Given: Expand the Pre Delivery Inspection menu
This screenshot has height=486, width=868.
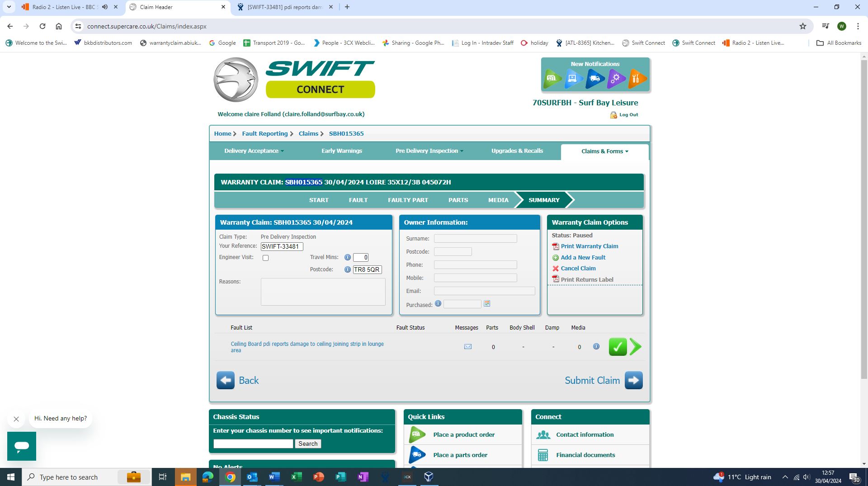Looking at the screenshot, I should click(429, 151).
